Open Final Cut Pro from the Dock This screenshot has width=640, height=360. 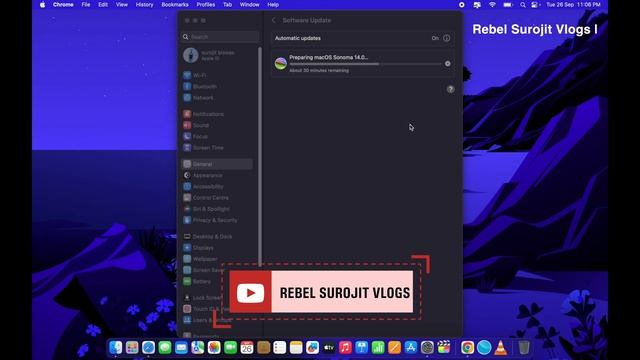pos(444,348)
